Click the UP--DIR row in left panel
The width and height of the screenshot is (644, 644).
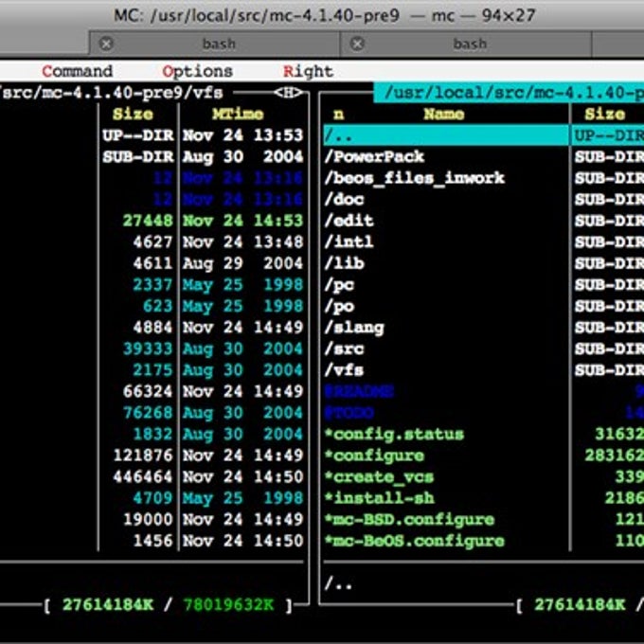152,135
